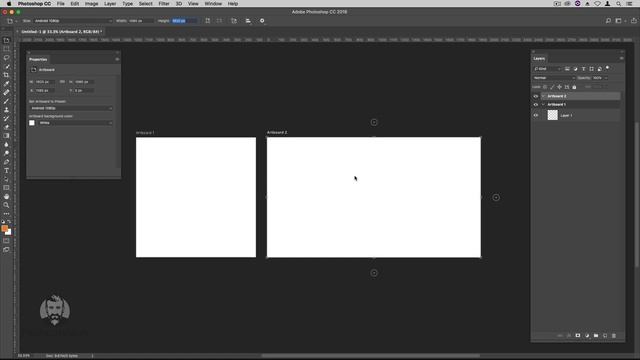Add new artboard above Artboard 2

(x=374, y=122)
